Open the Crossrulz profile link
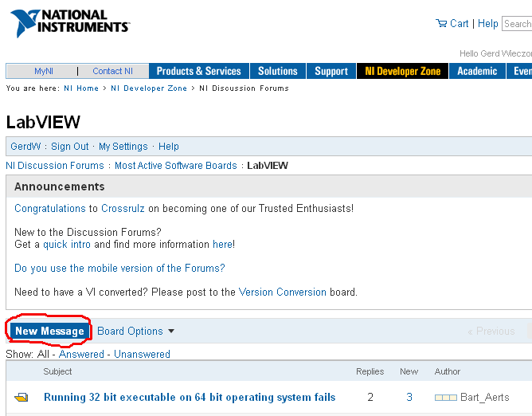Viewport: 532px width, 416px height. [x=123, y=208]
